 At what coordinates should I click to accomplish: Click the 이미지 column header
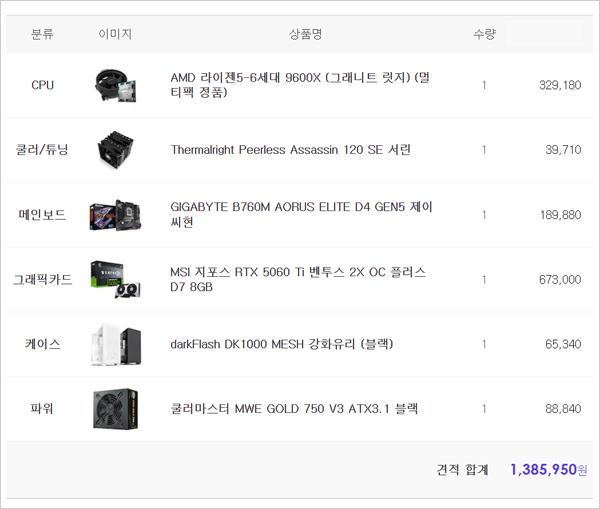[x=115, y=34]
